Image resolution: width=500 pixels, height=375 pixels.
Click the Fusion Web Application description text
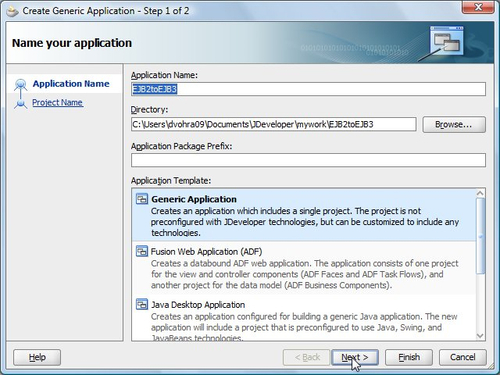(x=305, y=274)
